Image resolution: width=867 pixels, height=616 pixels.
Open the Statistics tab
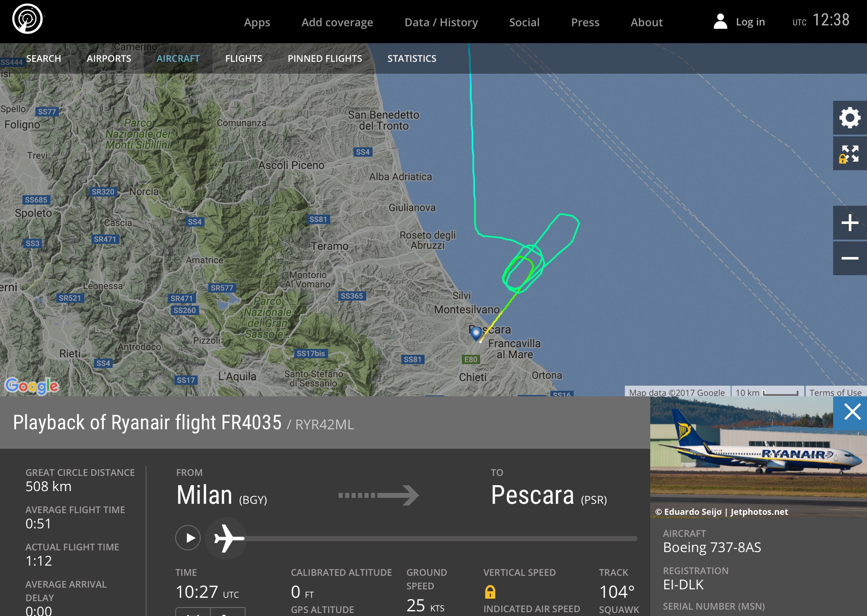[411, 58]
